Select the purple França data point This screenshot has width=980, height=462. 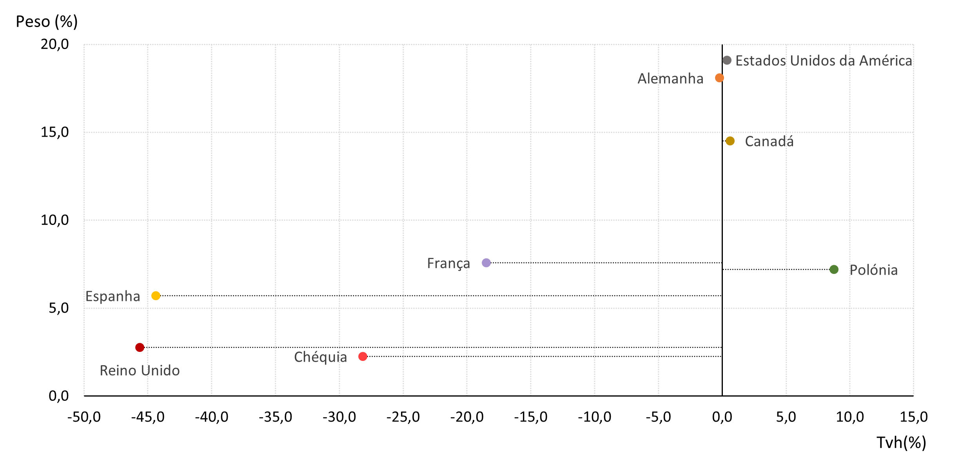(x=486, y=263)
